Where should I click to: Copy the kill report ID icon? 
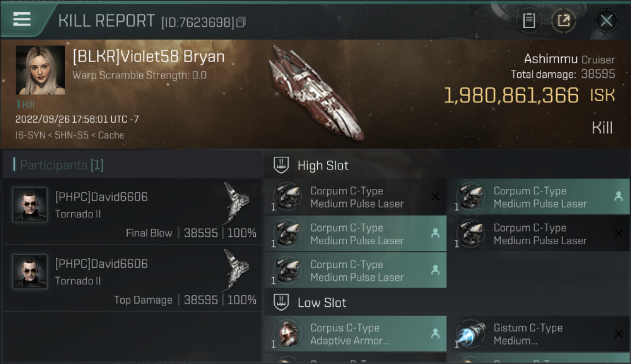pos(241,22)
